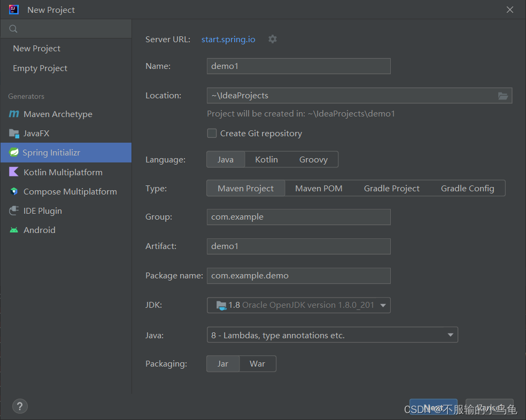Image resolution: width=526 pixels, height=420 pixels.
Task: Click the search magnifier icon
Action: 13,29
